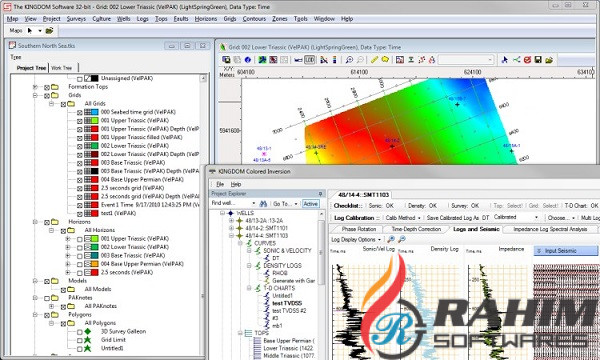600x360 pixels.
Task: Select the yellow polygon drawing tool
Action: 385,60
